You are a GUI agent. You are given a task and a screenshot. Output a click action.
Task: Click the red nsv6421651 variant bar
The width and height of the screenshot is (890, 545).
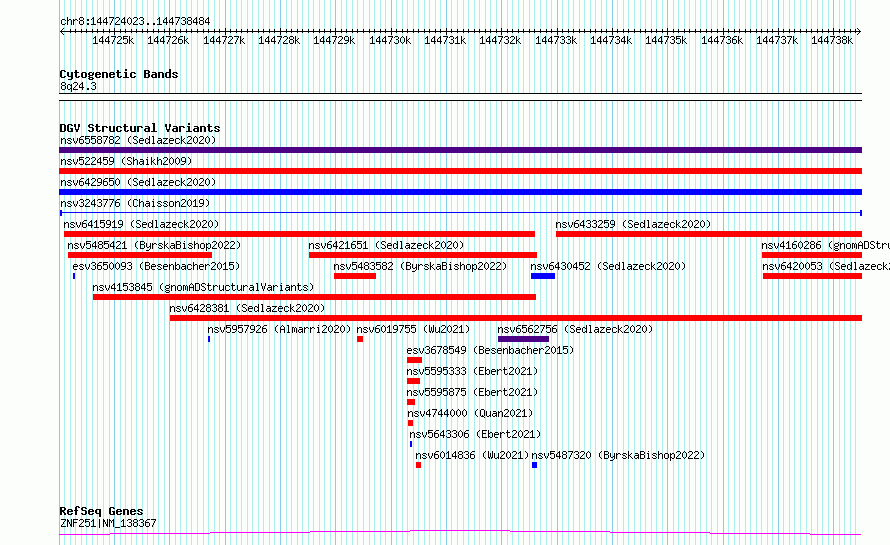point(423,255)
